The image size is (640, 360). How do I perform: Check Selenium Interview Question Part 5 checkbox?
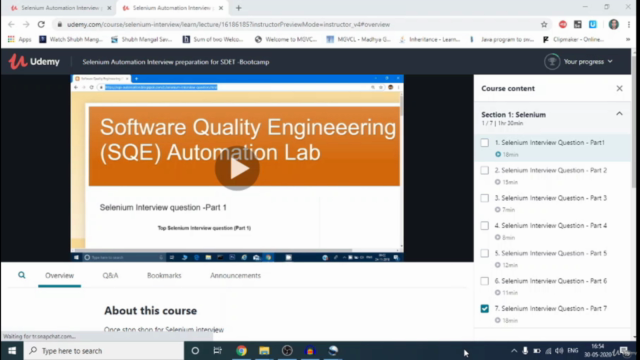tap(484, 253)
